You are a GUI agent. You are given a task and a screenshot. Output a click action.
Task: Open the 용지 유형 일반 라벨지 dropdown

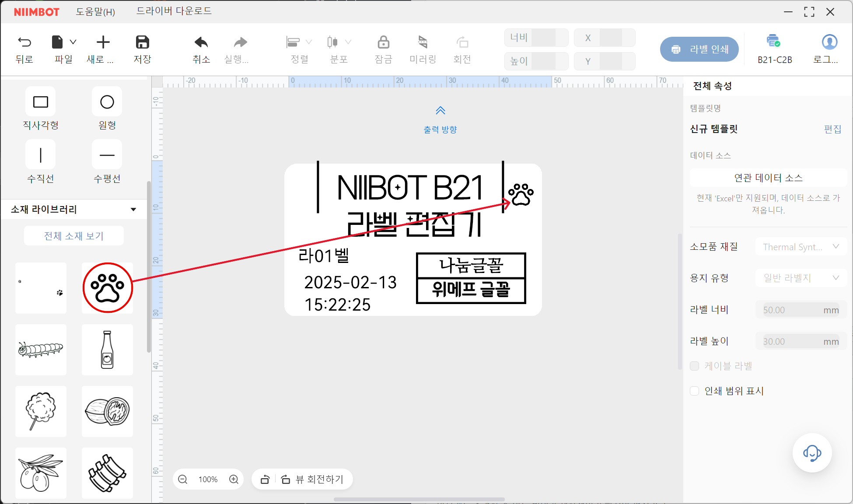click(x=801, y=278)
